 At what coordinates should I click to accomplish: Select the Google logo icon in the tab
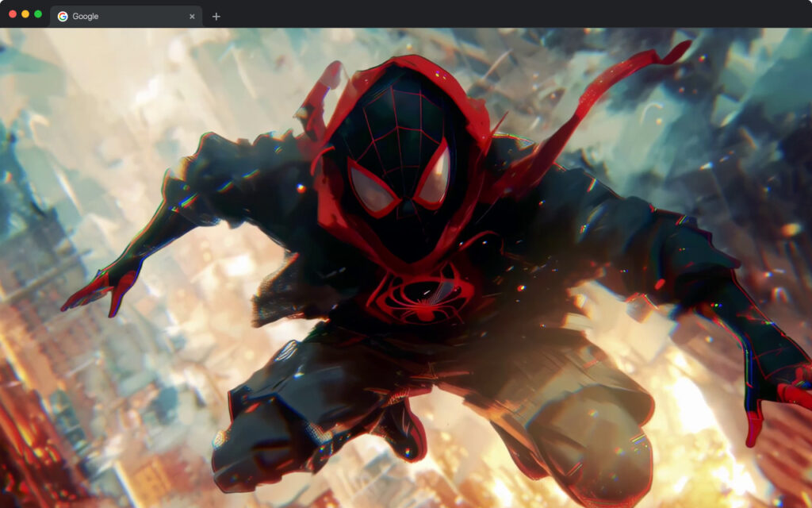(63, 15)
